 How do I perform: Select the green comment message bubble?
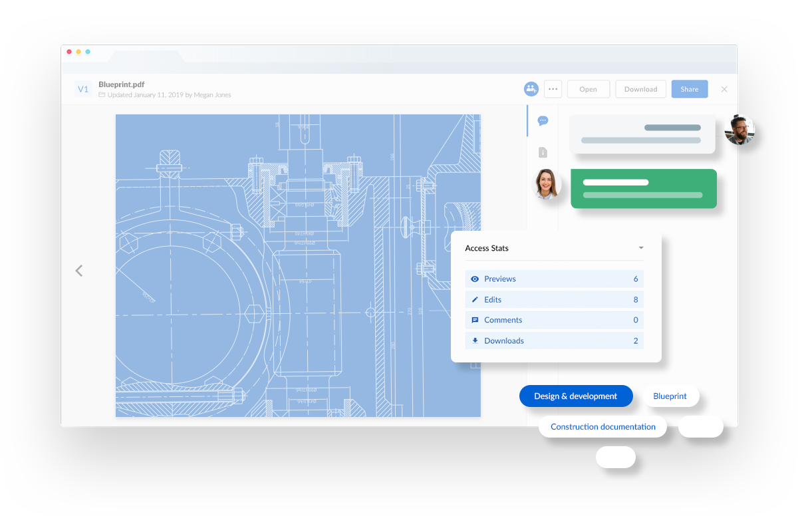[643, 188]
